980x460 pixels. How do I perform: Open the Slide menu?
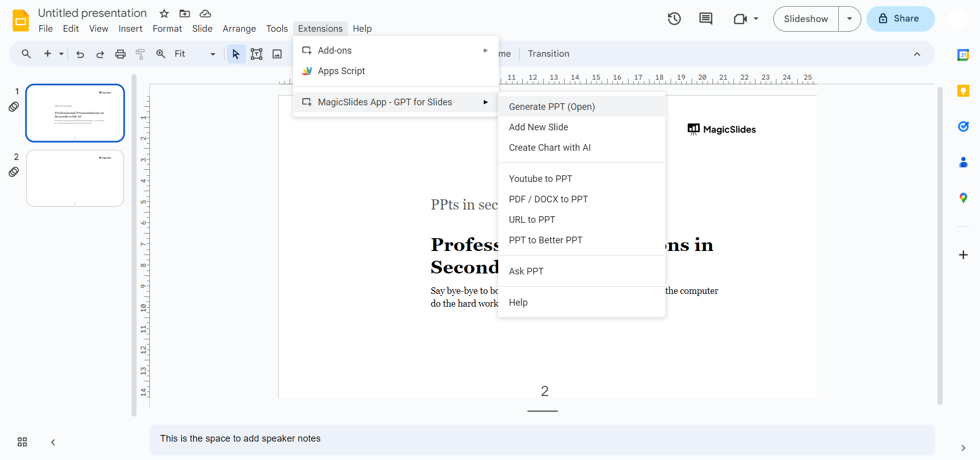(x=202, y=29)
